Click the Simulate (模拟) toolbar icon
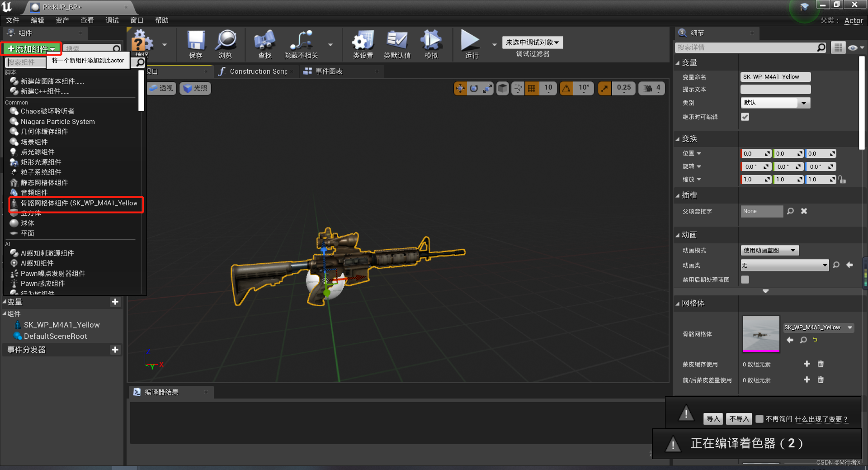868x470 pixels. [x=431, y=44]
